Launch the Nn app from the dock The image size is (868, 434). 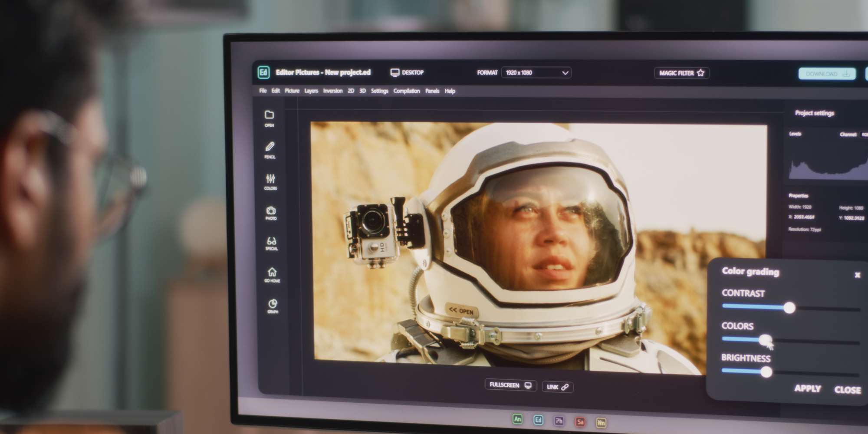tap(601, 423)
